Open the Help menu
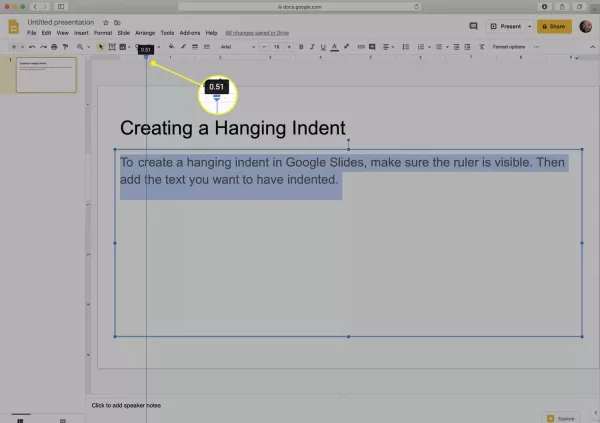 (211, 33)
